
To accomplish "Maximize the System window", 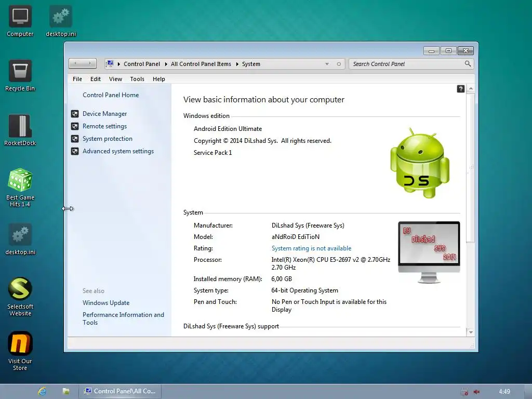I will tap(448, 50).
